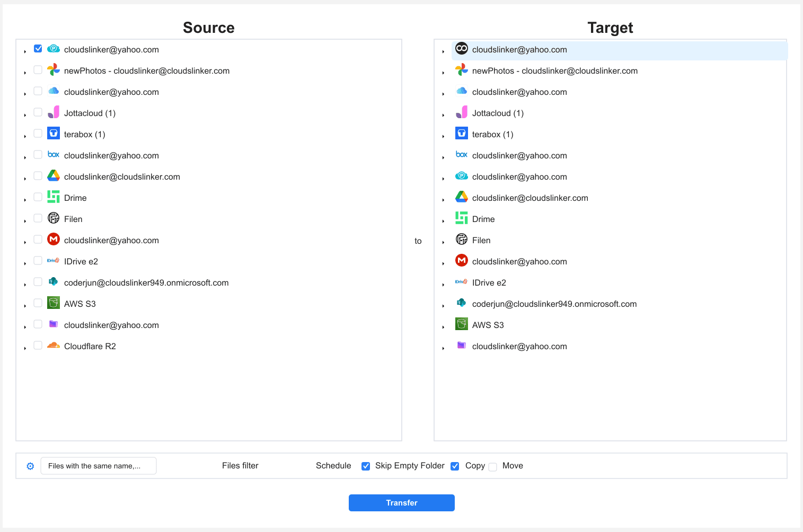Screen dimensions: 803x532
Task: Expand target Filen tree node
Action: tap(443, 242)
